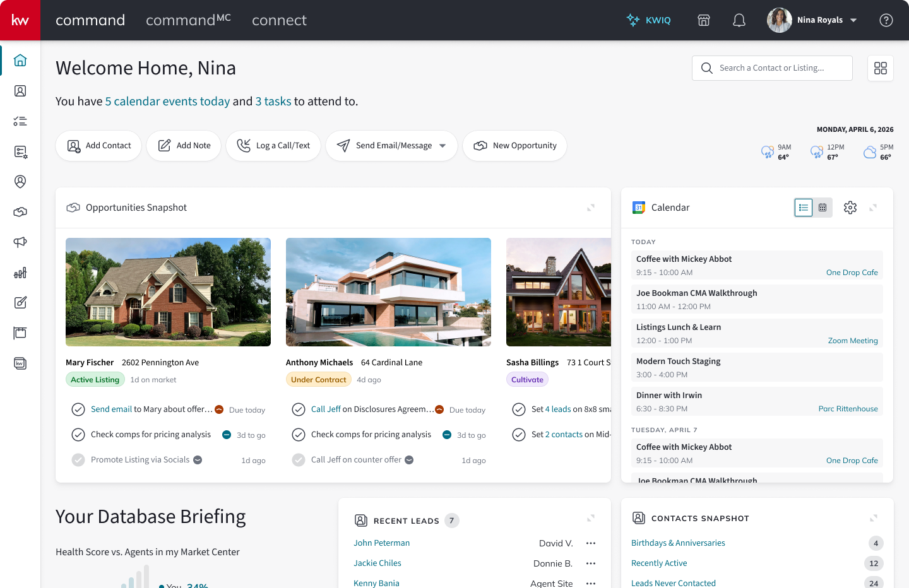Open Recently Active contacts link
The height and width of the screenshot is (588, 909).
(x=659, y=563)
